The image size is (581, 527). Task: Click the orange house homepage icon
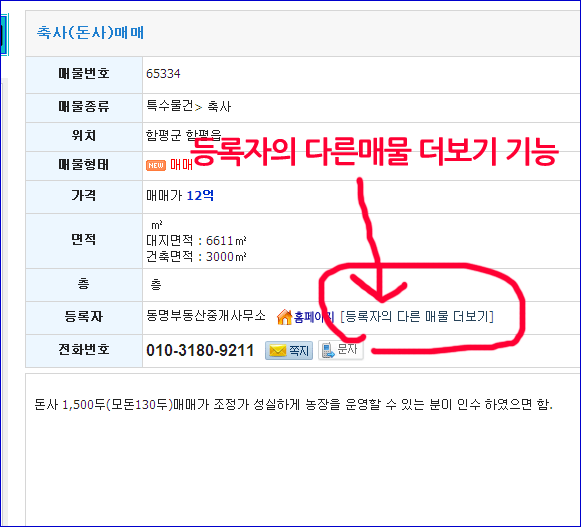[x=285, y=317]
